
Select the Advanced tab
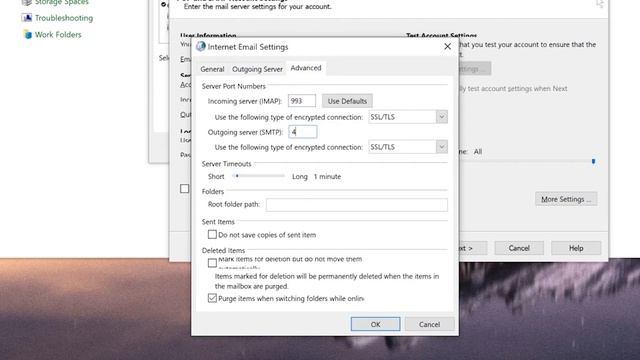[306, 68]
